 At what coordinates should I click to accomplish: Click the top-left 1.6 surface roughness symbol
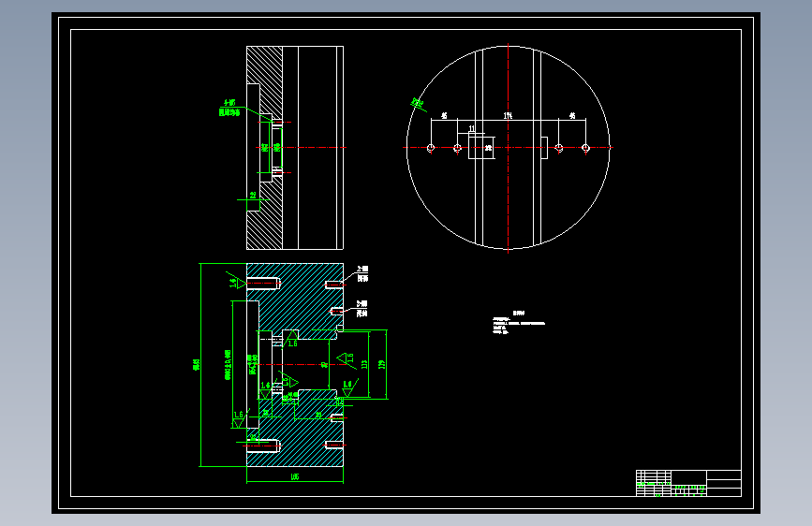(236, 281)
